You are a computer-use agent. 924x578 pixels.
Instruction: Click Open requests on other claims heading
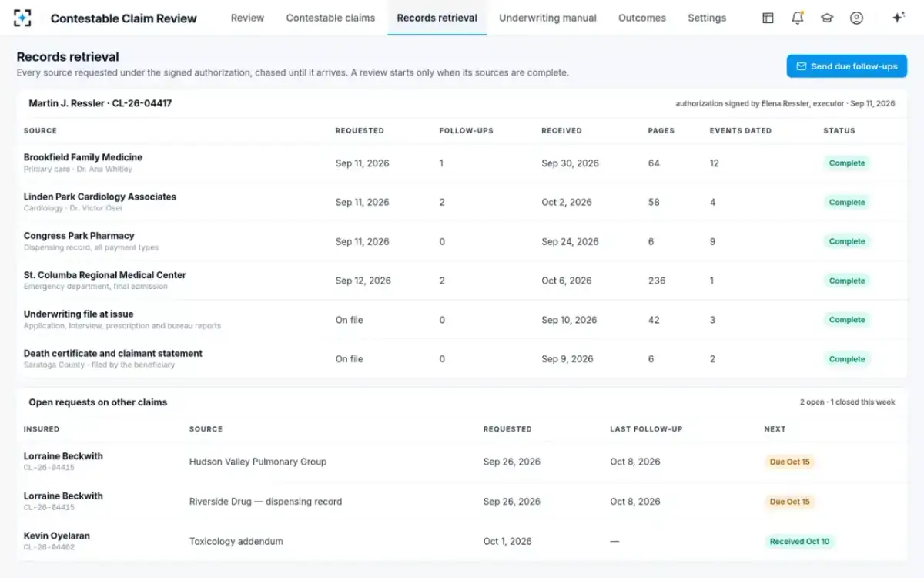(x=98, y=402)
